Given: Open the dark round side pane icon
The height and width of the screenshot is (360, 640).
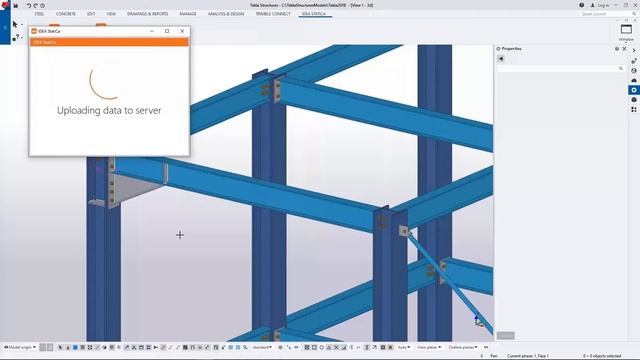Looking at the screenshot, I should coord(634,100).
